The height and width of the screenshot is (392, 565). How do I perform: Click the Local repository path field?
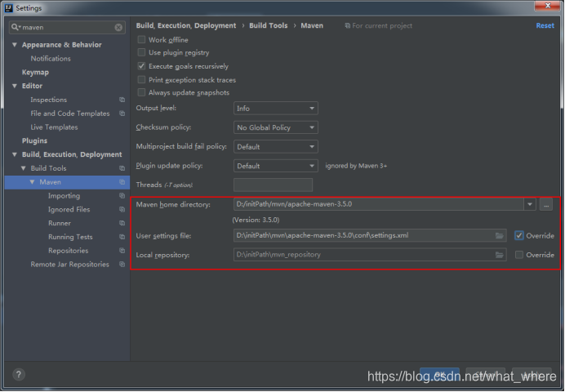[x=370, y=255]
